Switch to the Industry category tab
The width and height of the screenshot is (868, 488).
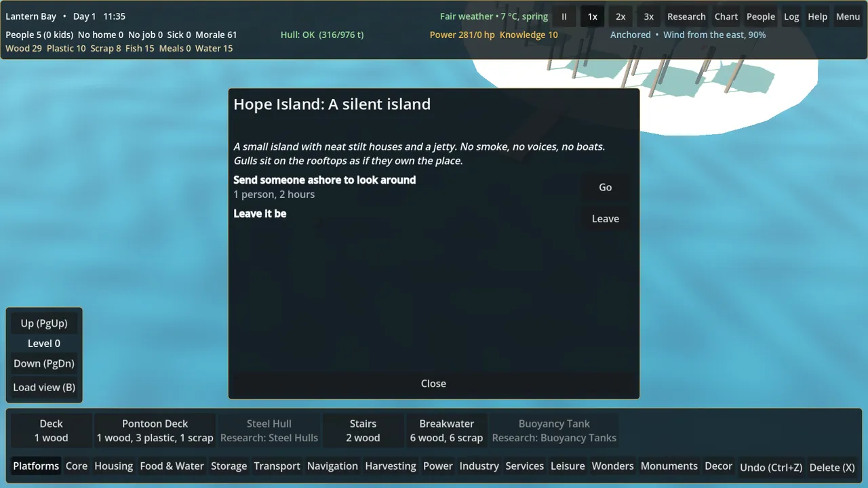pyautogui.click(x=479, y=466)
